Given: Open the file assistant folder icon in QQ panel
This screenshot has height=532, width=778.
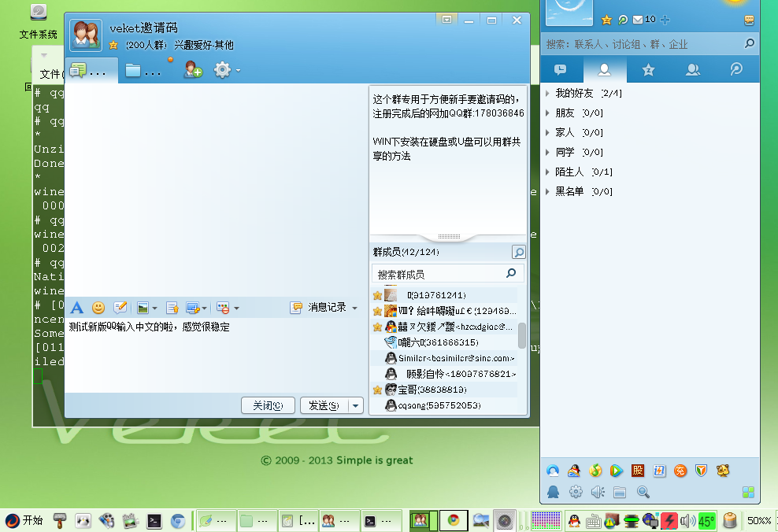Looking at the screenshot, I should pos(619,492).
